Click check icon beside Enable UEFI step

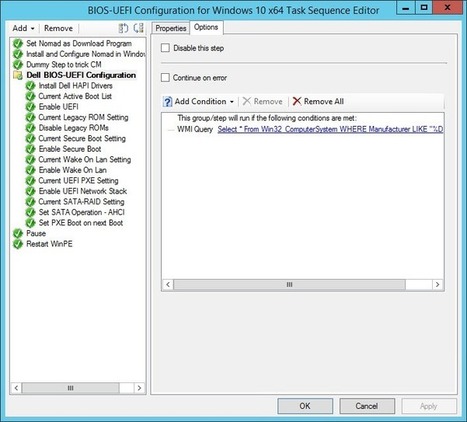(x=30, y=107)
